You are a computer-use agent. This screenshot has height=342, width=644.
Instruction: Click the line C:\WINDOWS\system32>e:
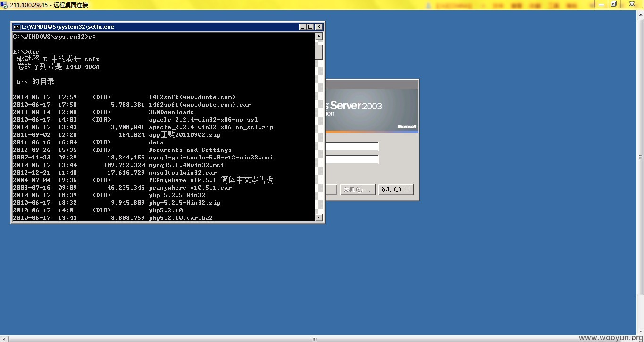(x=54, y=36)
